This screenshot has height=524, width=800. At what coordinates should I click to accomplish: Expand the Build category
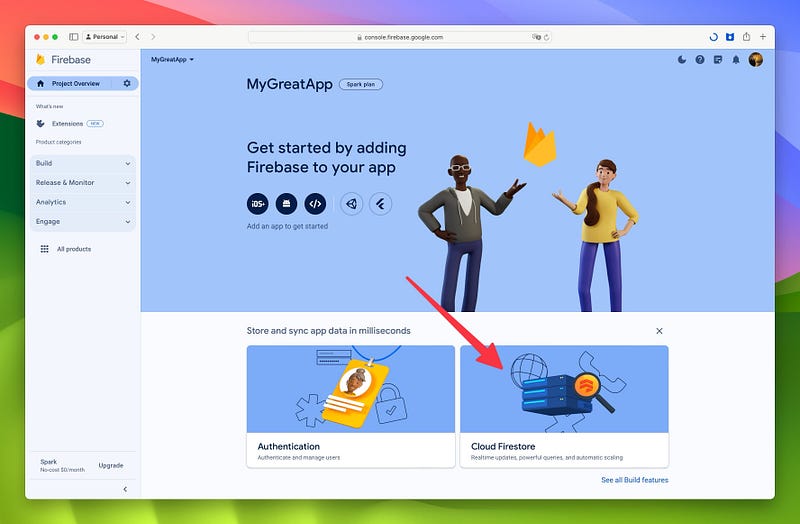(x=83, y=163)
